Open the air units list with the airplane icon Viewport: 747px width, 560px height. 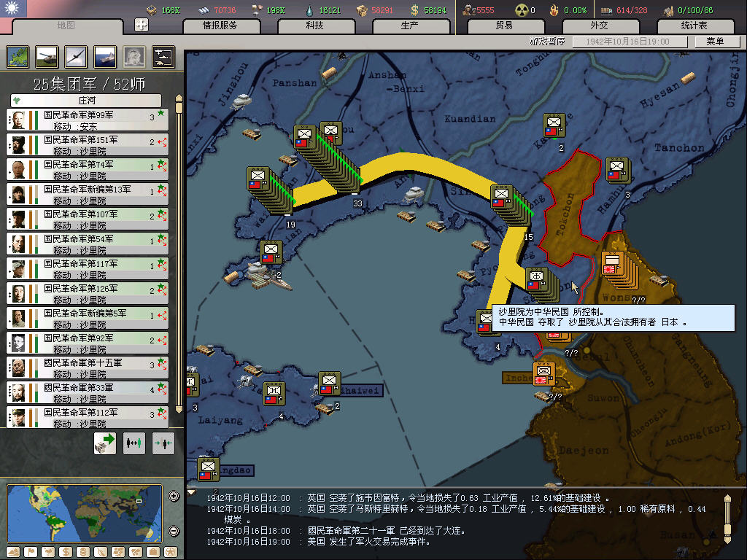click(x=76, y=57)
